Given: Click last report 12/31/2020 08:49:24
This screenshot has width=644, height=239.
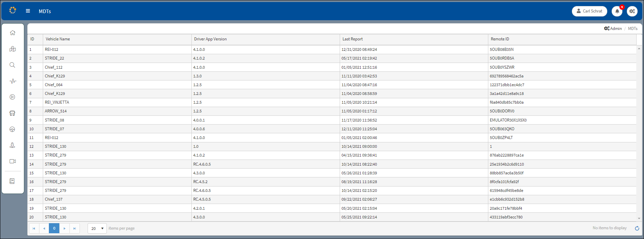Looking at the screenshot, I should coord(414,49).
